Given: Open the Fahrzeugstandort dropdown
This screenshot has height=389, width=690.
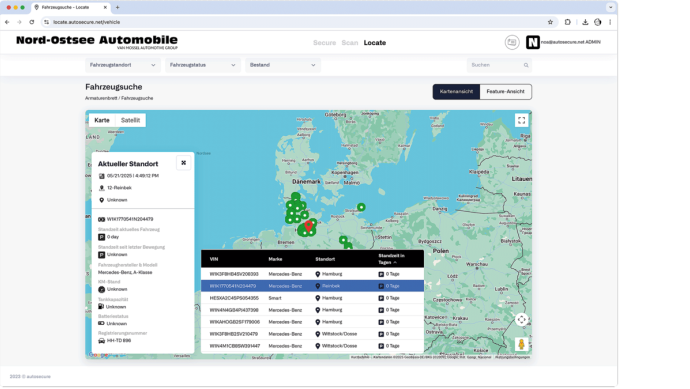Looking at the screenshot, I should 122,65.
